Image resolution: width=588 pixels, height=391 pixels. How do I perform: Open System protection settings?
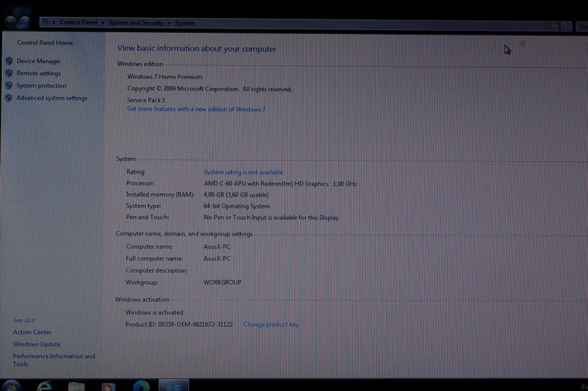(x=41, y=86)
